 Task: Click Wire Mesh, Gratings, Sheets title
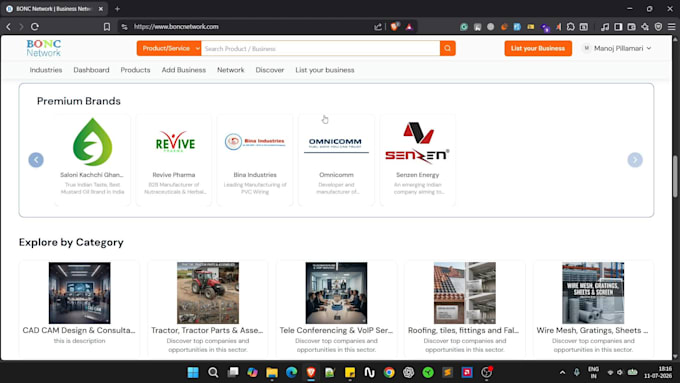[592, 330]
